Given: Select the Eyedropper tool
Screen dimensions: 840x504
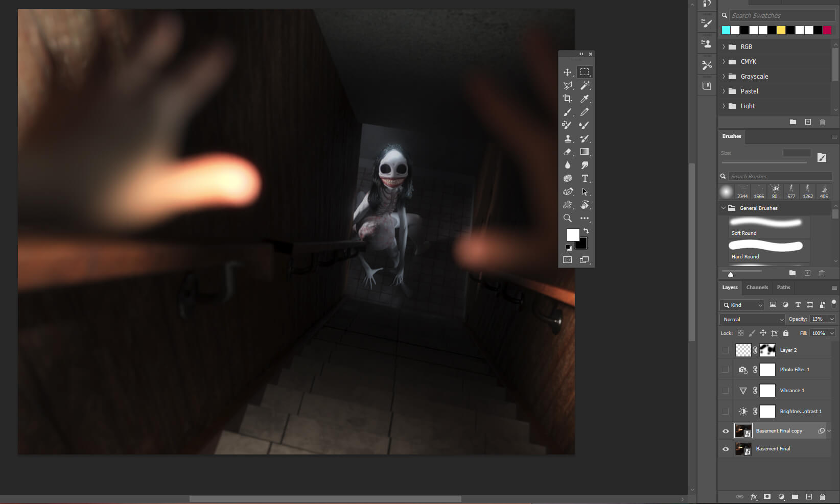Looking at the screenshot, I should [x=585, y=99].
